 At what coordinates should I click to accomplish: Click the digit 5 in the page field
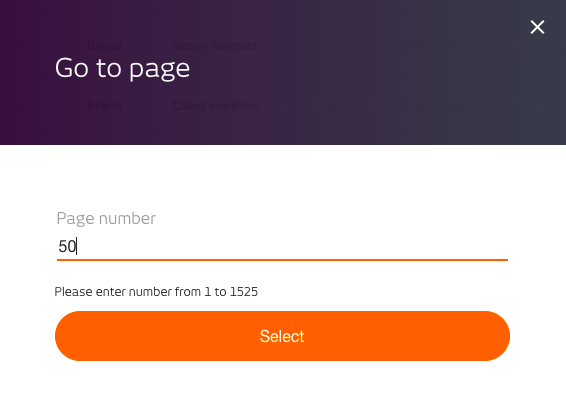point(62,247)
